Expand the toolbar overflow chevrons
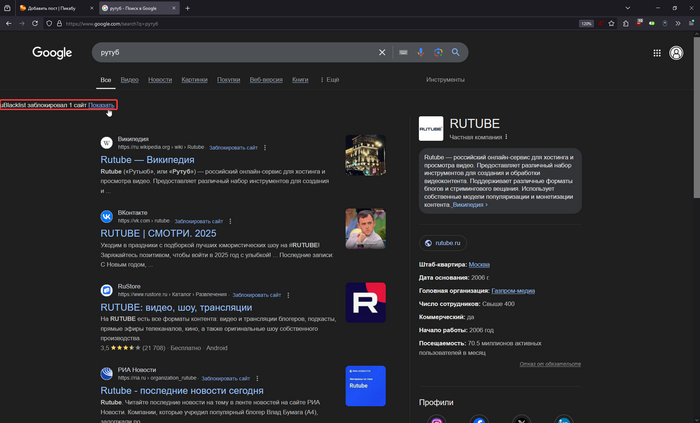This screenshot has width=700, height=423. pos(678,24)
